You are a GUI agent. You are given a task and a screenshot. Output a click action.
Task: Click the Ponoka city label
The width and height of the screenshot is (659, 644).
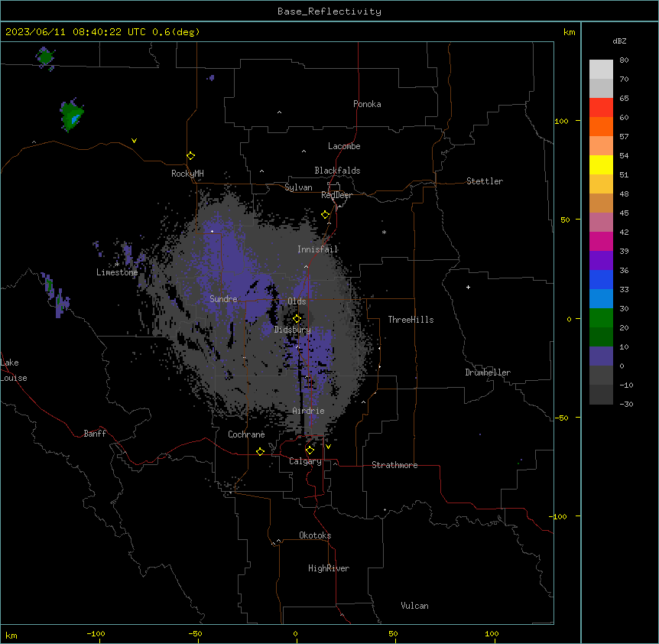[367, 104]
